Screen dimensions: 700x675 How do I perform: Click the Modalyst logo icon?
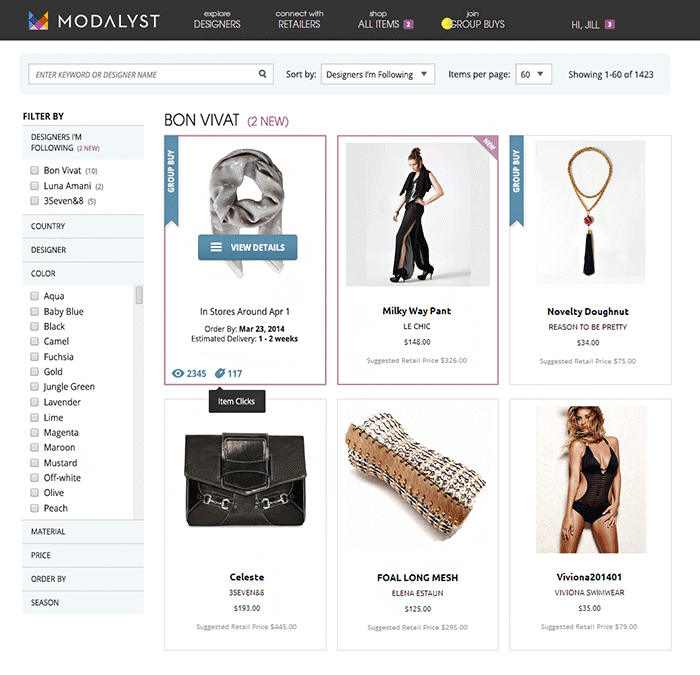[38, 21]
